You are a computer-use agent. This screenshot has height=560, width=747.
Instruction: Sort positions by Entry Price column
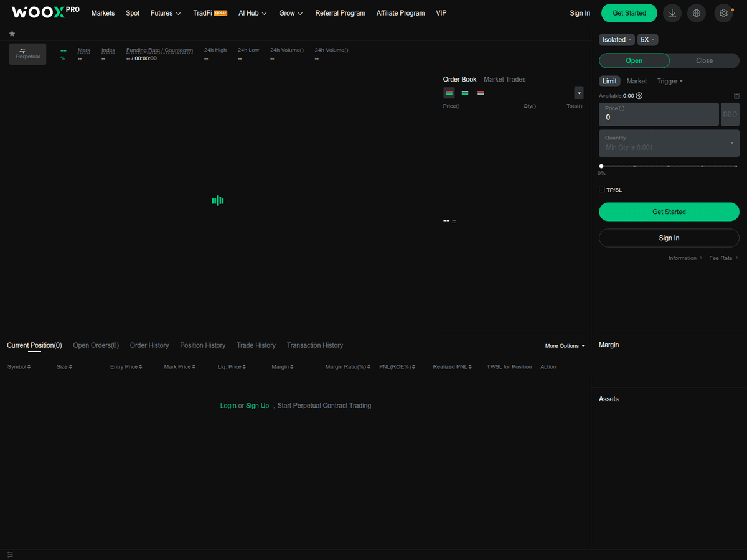point(126,367)
